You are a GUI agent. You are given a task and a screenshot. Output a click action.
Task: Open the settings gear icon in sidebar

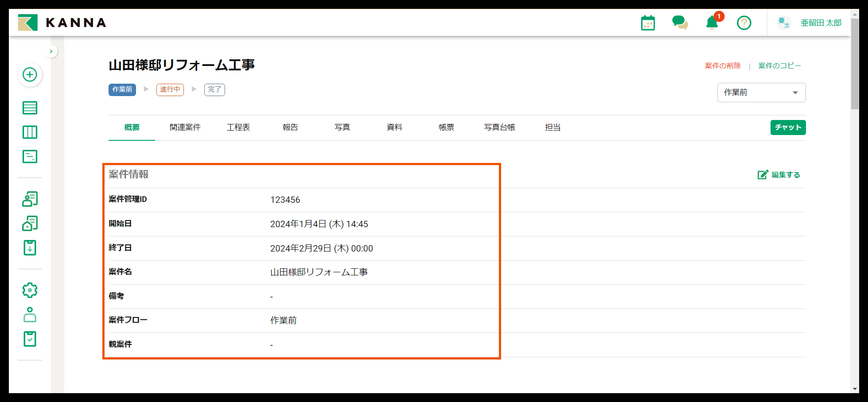tap(30, 290)
